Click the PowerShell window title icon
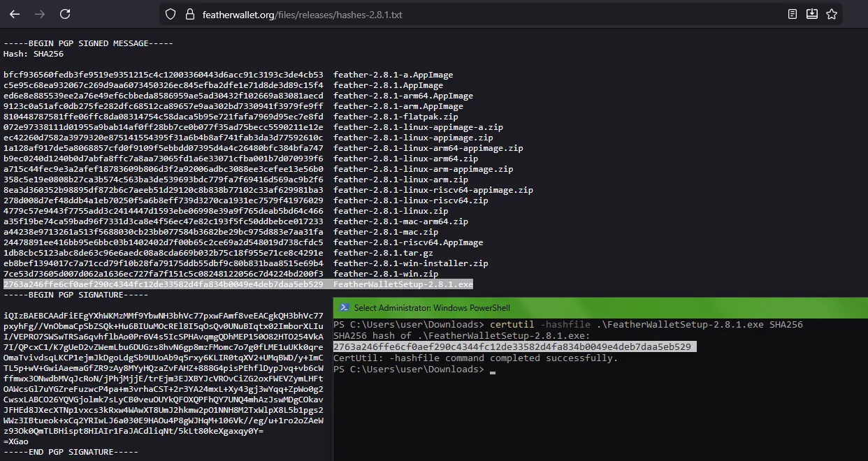The width and height of the screenshot is (868, 461). [344, 308]
